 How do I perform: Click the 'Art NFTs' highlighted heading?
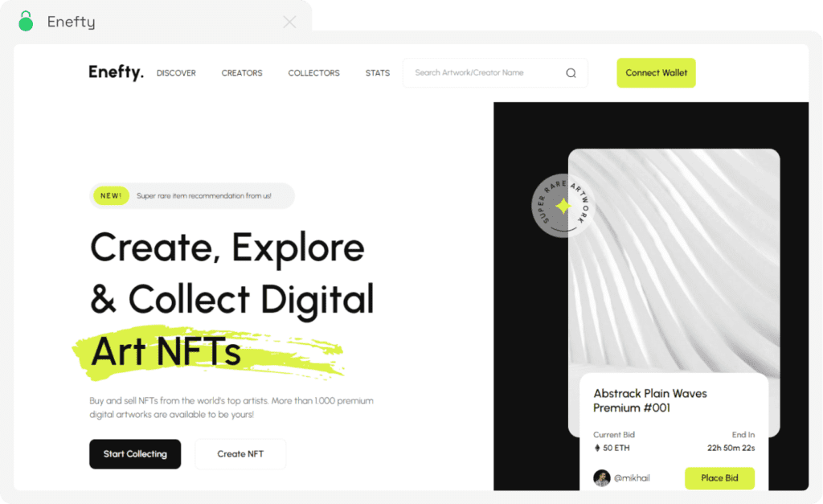[166, 351]
